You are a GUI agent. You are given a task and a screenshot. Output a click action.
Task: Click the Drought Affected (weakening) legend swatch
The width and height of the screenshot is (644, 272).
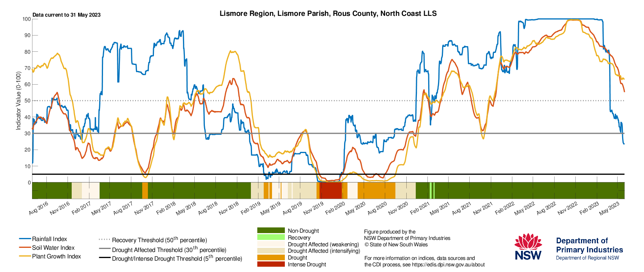pyautogui.click(x=271, y=244)
